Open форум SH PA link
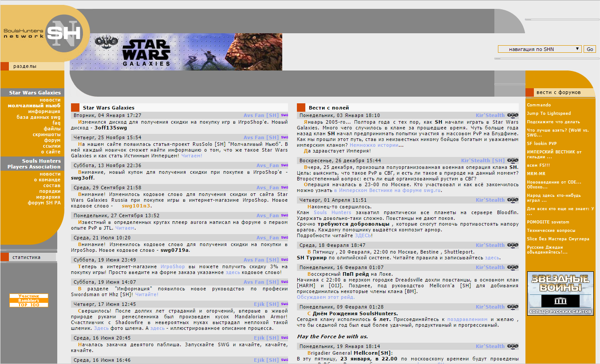Image resolution: width=600 pixels, height=364 pixels. coord(44,203)
